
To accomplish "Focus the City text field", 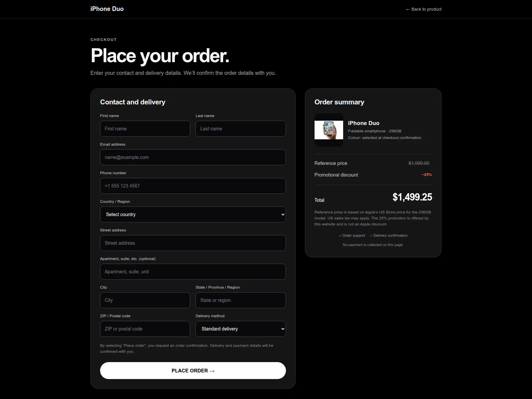I will tap(145, 300).
